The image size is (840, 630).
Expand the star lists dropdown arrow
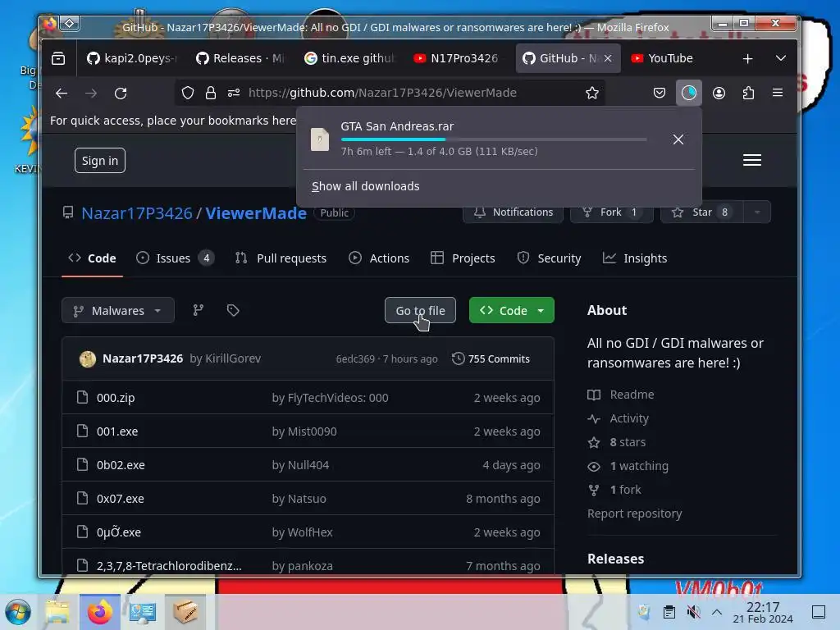point(757,212)
